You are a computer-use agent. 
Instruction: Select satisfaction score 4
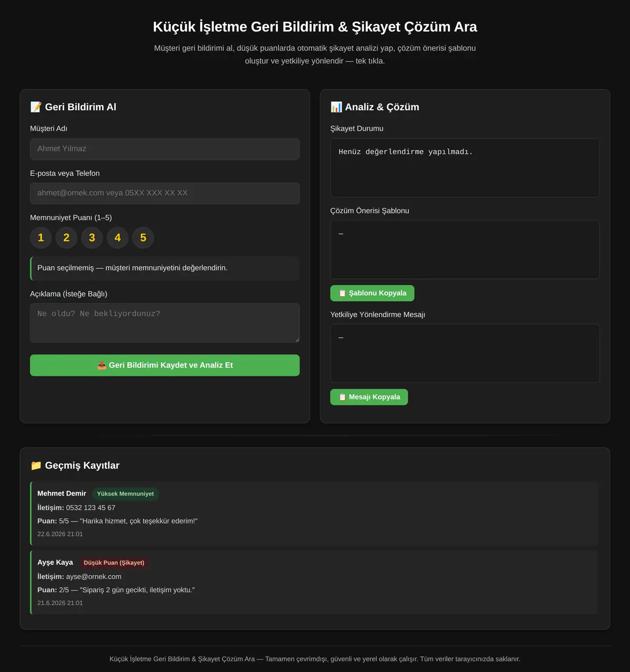tap(118, 238)
